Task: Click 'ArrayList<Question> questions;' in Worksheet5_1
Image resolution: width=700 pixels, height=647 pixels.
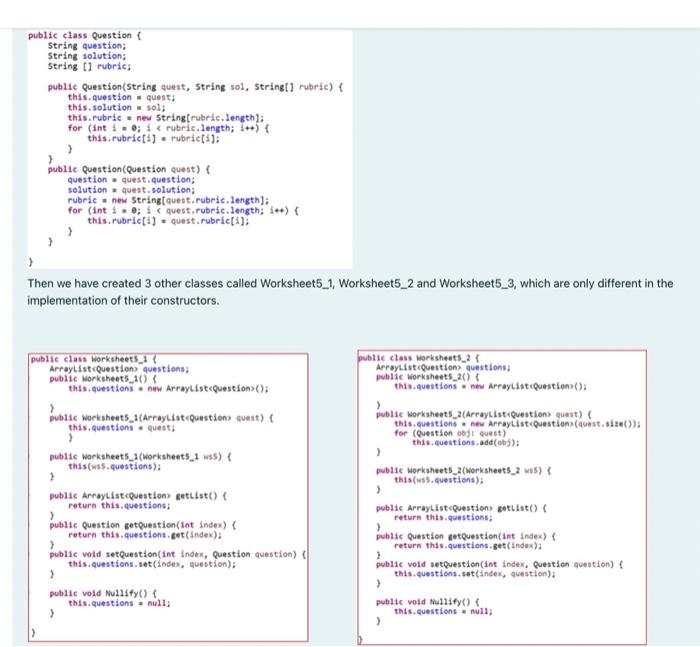Action: tap(119, 369)
